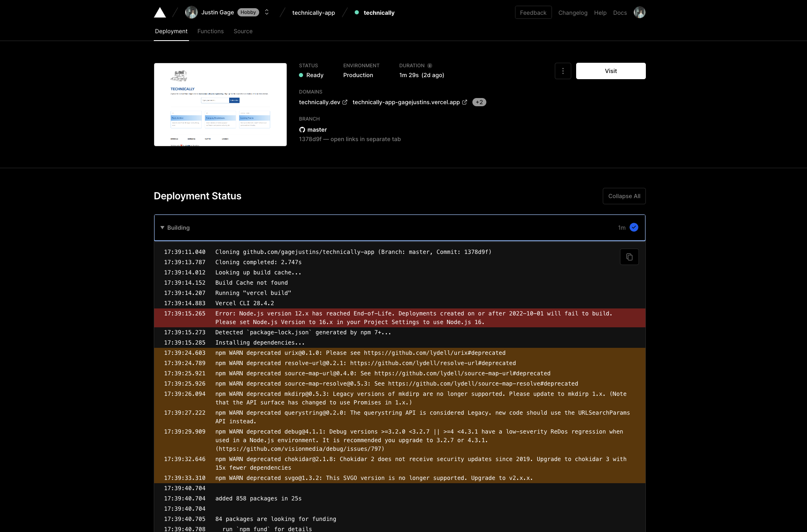
Task: Click the blue checkmark build status icon
Action: click(634, 227)
